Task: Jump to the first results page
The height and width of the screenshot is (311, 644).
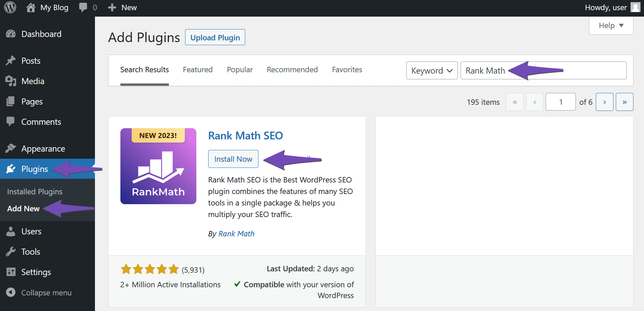Action: click(x=514, y=102)
